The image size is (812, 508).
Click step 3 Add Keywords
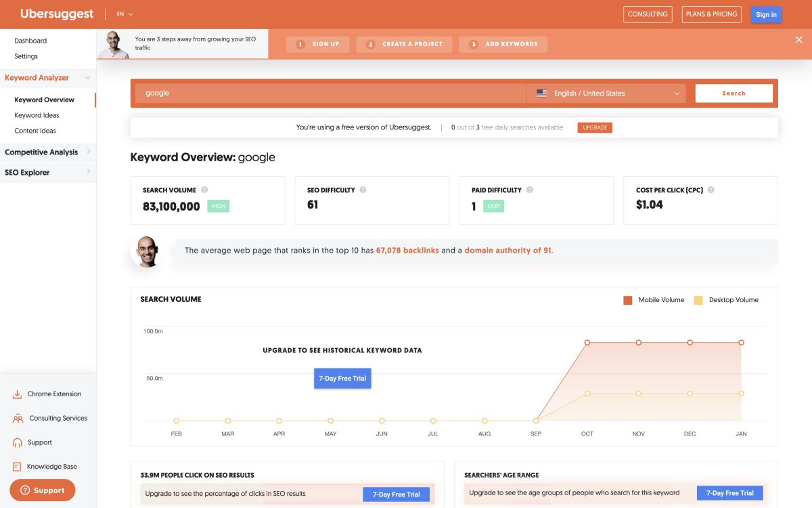pos(503,44)
